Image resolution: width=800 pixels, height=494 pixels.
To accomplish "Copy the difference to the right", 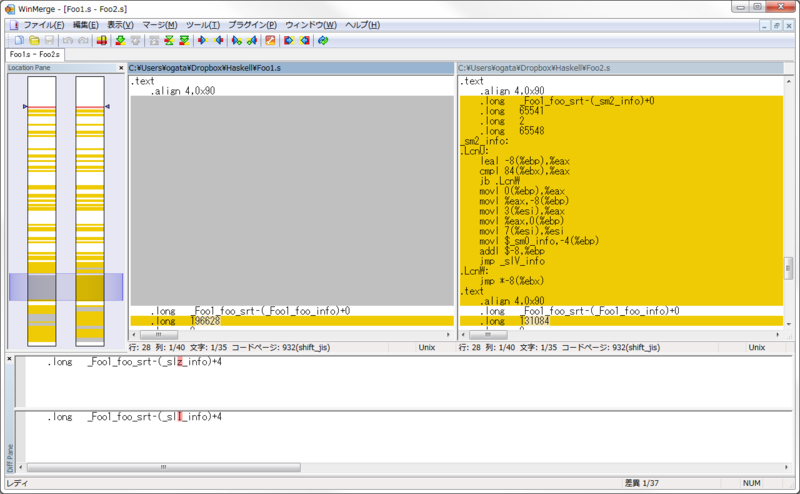I will [203, 40].
